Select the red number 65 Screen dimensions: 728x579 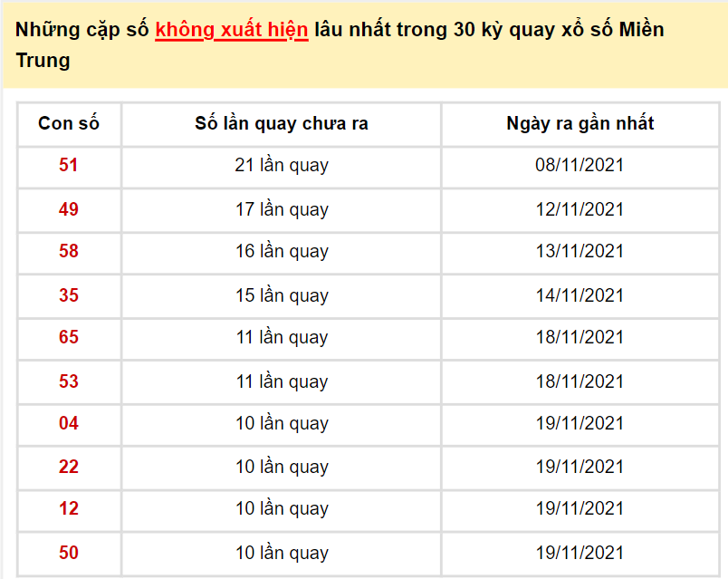pos(69,337)
